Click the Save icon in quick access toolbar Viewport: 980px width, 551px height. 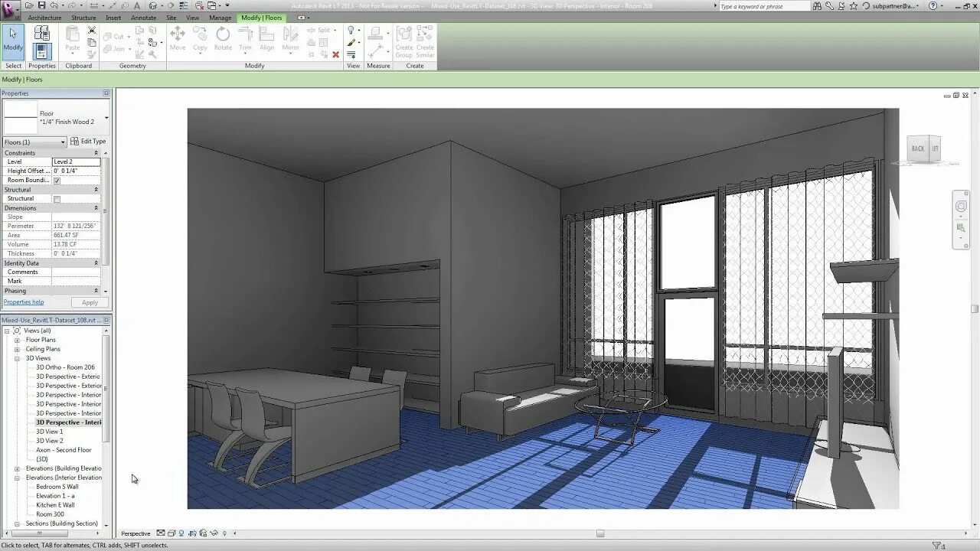coord(41,6)
